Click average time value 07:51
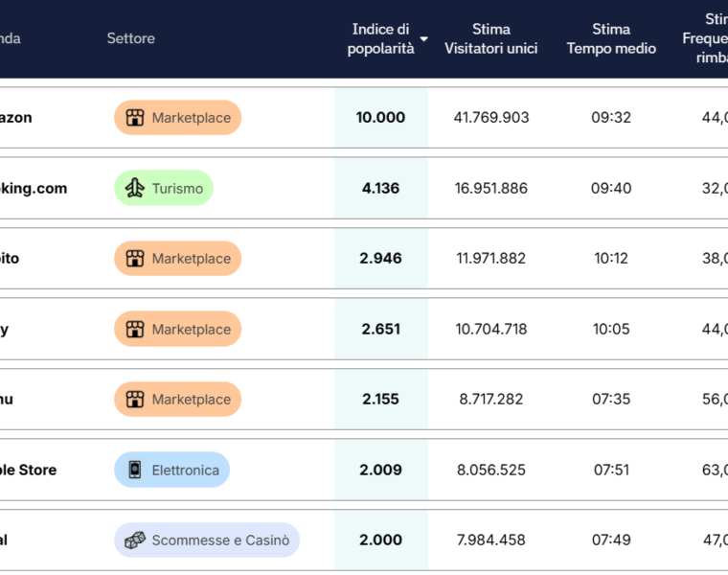Viewport: 728px width, 575px height. (x=611, y=470)
